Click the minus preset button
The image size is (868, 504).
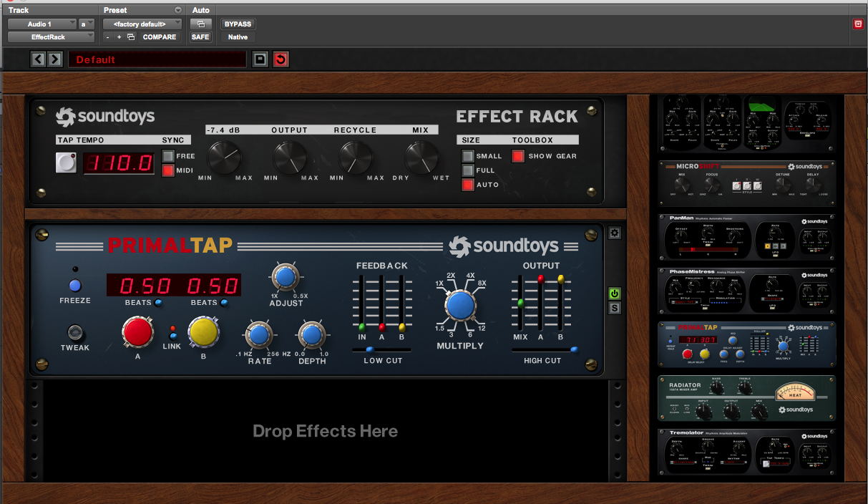click(107, 37)
